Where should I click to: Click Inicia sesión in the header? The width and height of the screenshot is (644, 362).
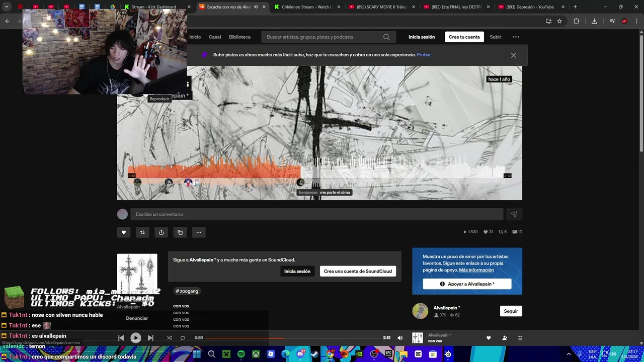click(422, 37)
